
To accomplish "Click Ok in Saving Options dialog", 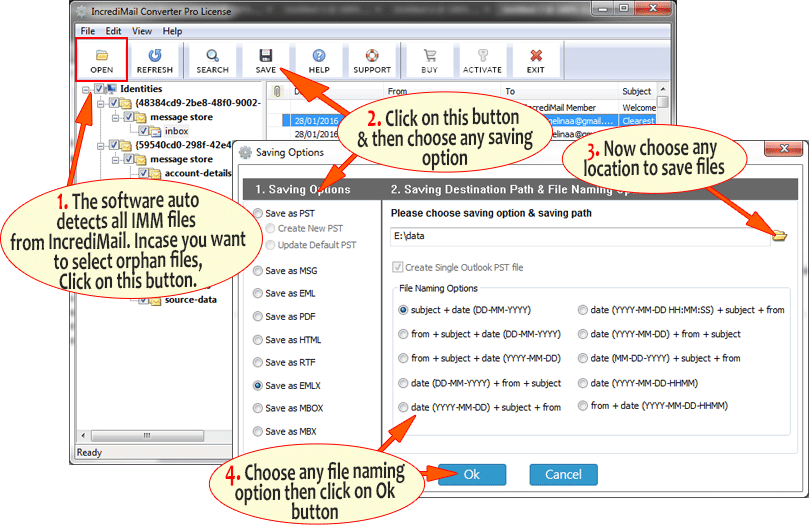I will pos(472,474).
